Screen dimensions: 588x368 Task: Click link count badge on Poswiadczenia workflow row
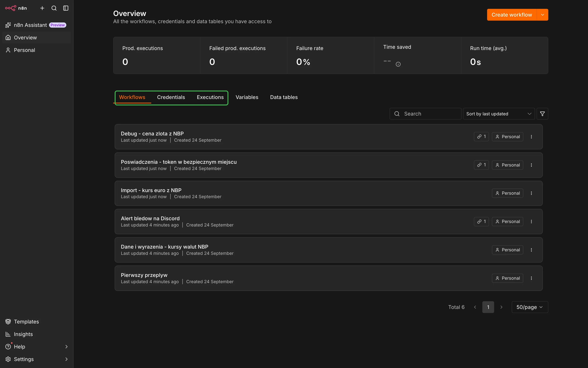point(481,165)
